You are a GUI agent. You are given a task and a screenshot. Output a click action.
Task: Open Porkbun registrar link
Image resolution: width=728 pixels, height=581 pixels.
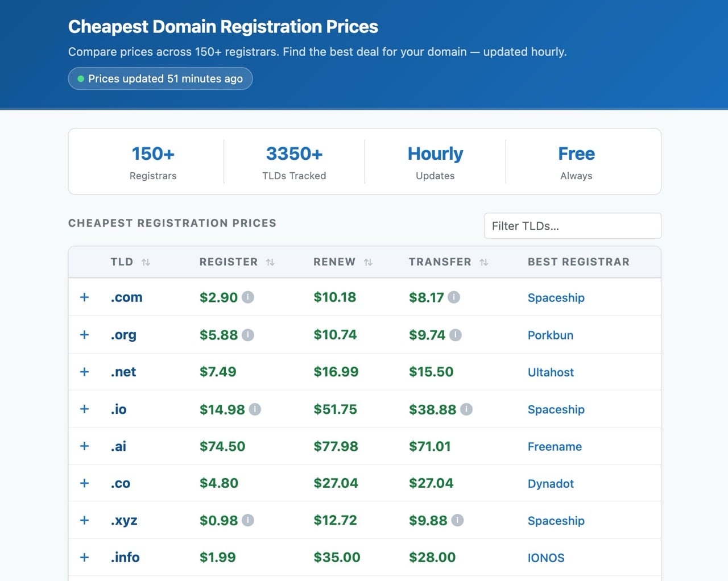click(x=550, y=335)
